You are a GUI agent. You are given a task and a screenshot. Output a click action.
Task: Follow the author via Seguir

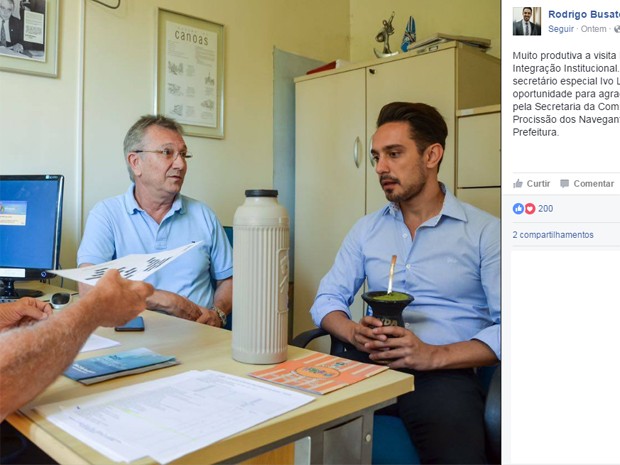(561, 29)
